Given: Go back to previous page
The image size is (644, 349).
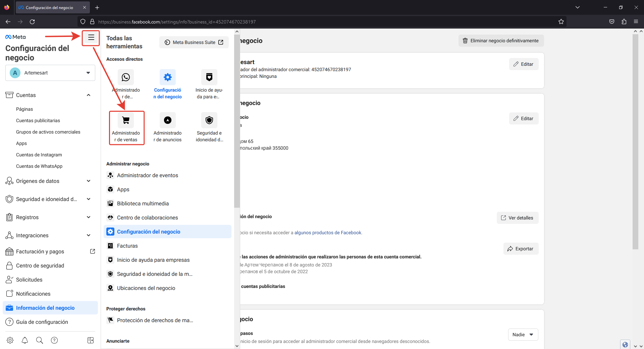Looking at the screenshot, I should [x=8, y=22].
